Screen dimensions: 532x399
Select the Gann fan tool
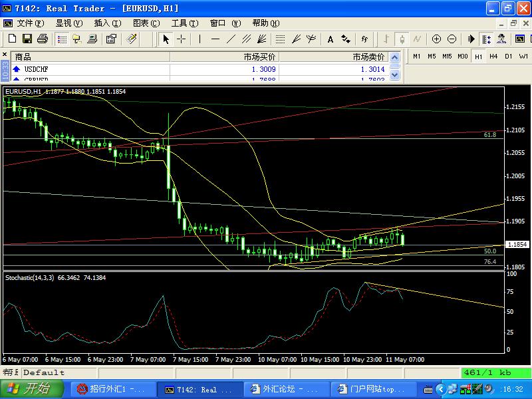click(x=261, y=39)
